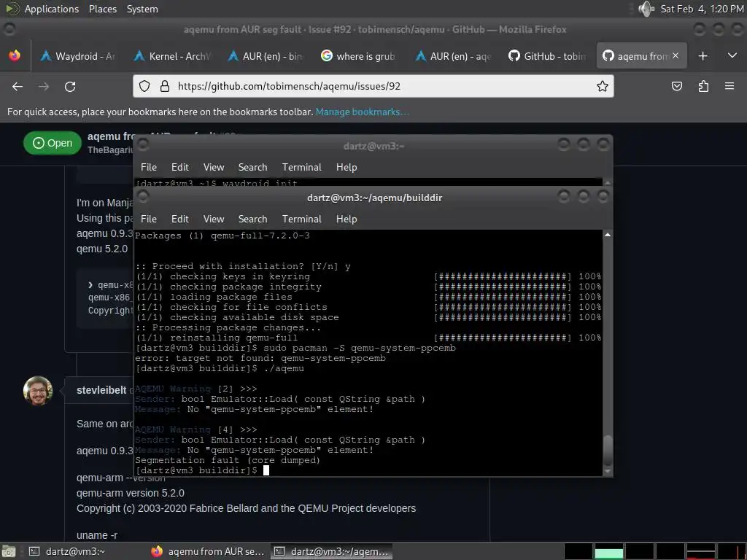Screen dimensions: 747x560
Task: Click the Manage bookmarks link
Action: [x=362, y=112]
